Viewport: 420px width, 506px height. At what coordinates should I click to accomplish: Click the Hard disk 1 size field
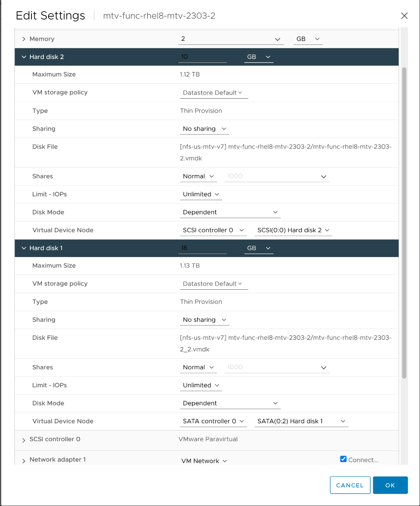202,248
